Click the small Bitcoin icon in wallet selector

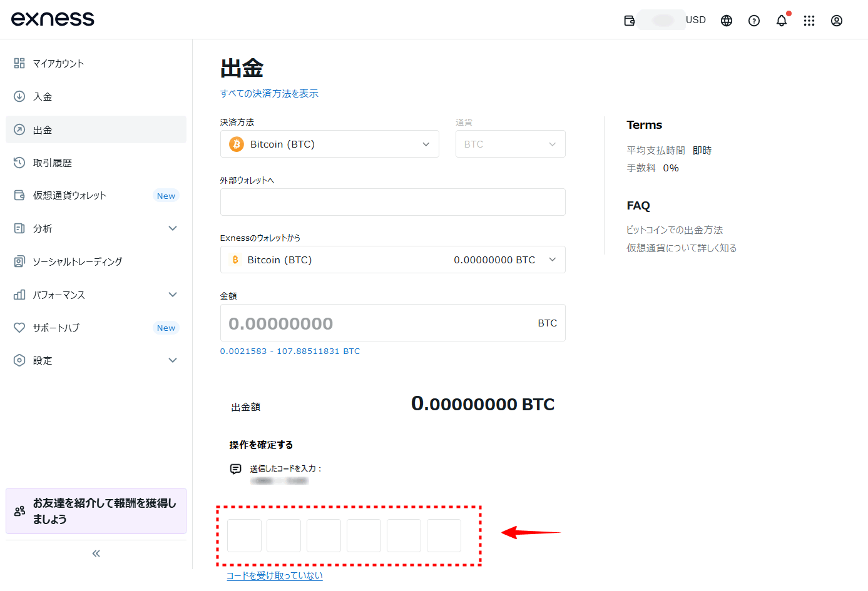(235, 260)
